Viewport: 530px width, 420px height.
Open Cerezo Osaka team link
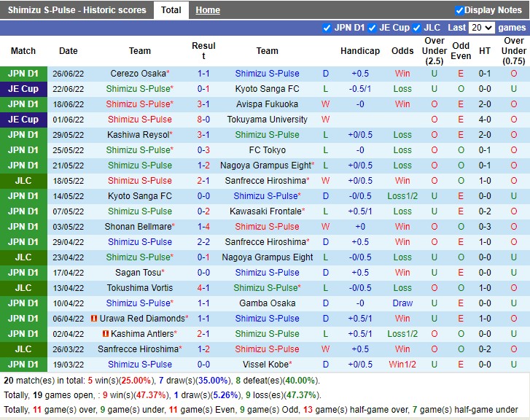coord(138,74)
